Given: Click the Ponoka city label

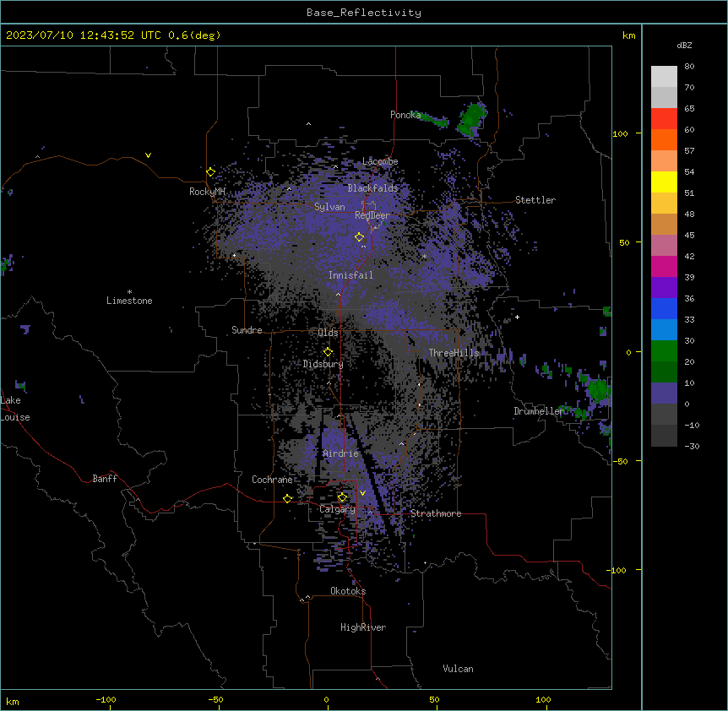Looking at the screenshot, I should (405, 115).
